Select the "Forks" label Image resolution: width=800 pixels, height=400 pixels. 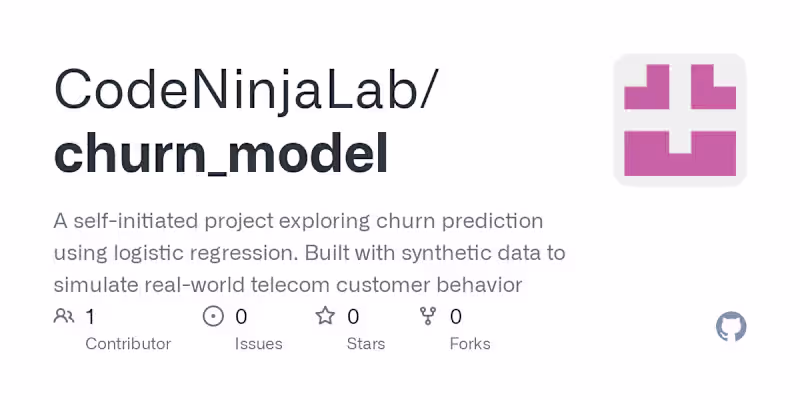[x=469, y=344]
